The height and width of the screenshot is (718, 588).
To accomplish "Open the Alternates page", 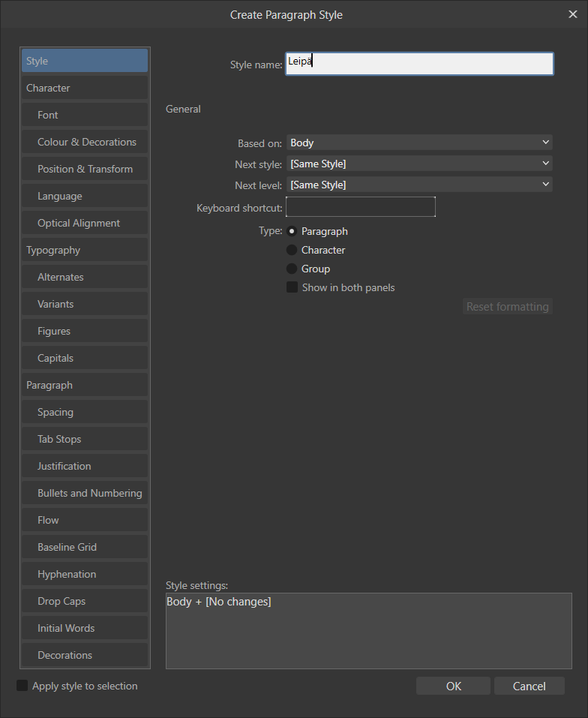I will [x=85, y=277].
